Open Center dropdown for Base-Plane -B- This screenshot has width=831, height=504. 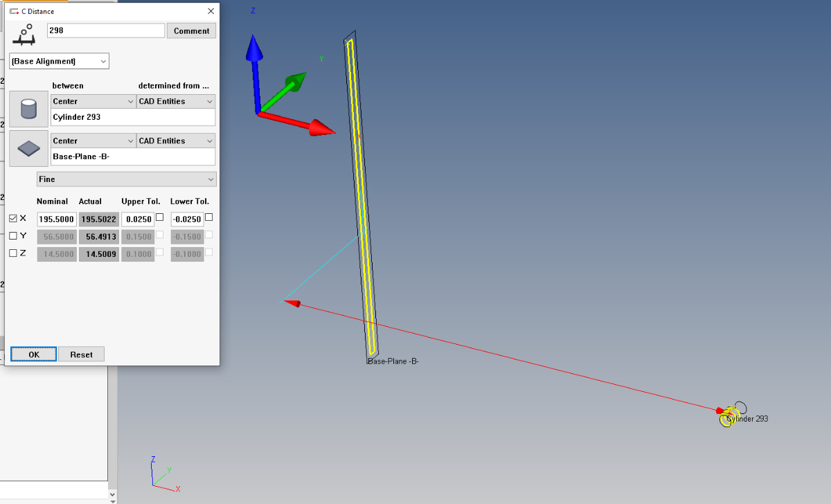click(93, 141)
